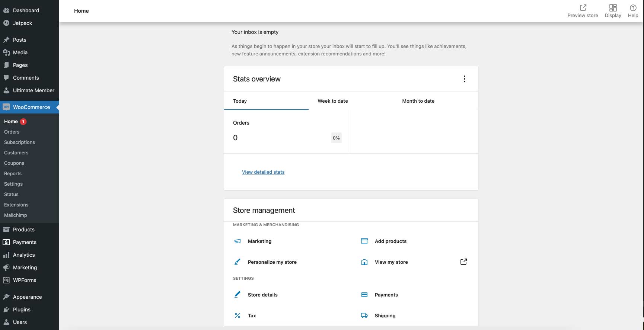Switch to the Week to date tab
The height and width of the screenshot is (330, 644).
(x=351, y=101)
